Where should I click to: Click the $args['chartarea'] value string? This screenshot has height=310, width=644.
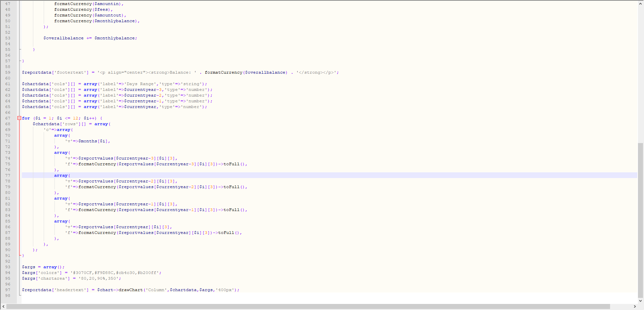99,278
